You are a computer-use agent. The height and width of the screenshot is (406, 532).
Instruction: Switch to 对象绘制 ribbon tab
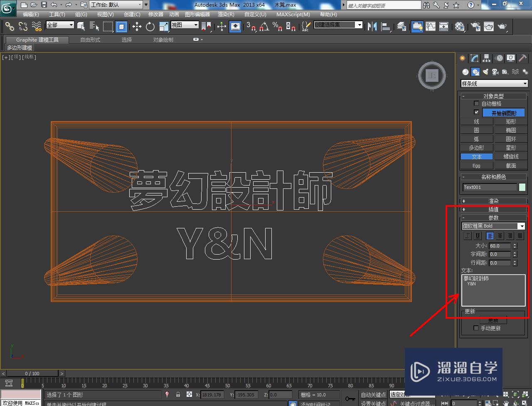[x=163, y=40]
